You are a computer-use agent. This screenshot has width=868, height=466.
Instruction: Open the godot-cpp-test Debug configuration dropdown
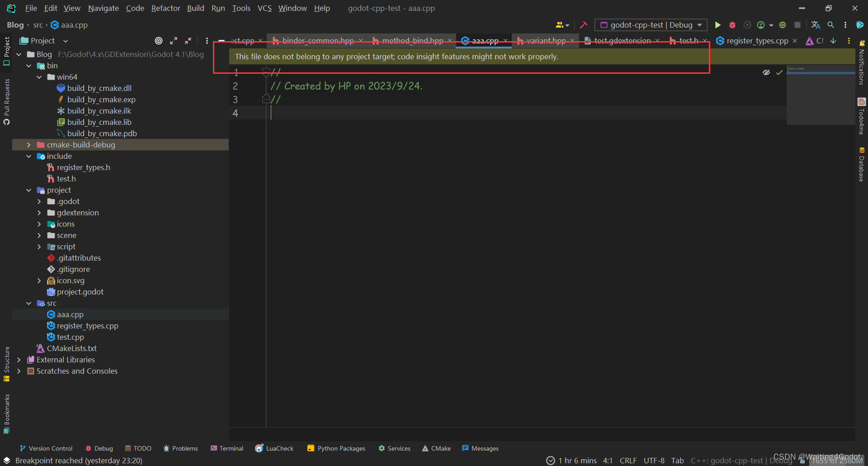[x=650, y=25]
